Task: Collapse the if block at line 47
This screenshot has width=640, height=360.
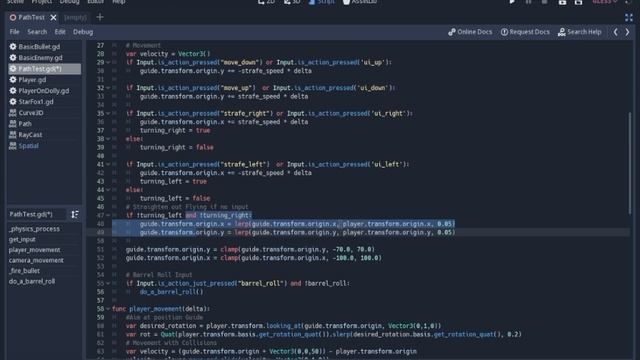Action: pos(108,215)
